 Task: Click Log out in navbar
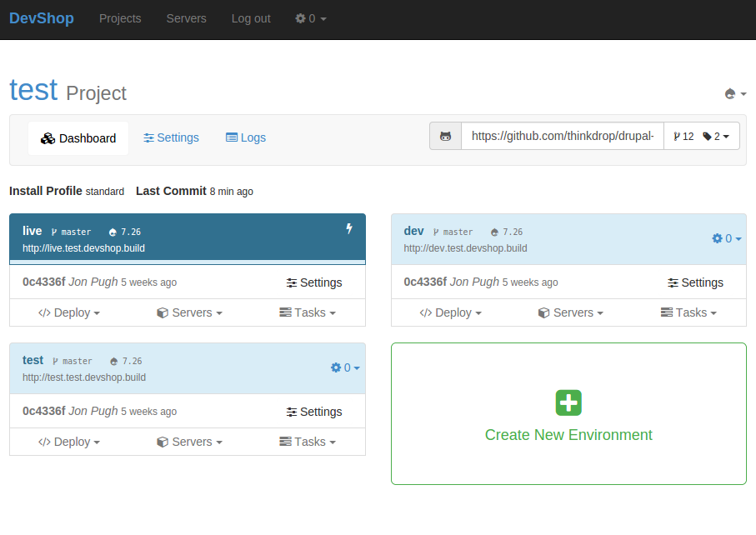[251, 18]
